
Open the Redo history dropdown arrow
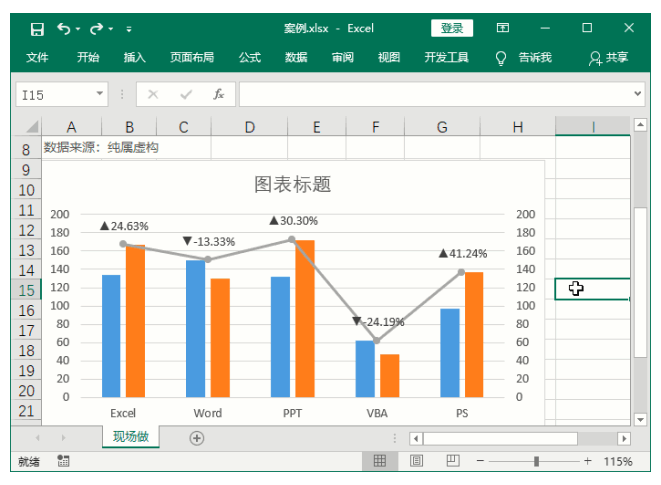[x=111, y=29]
